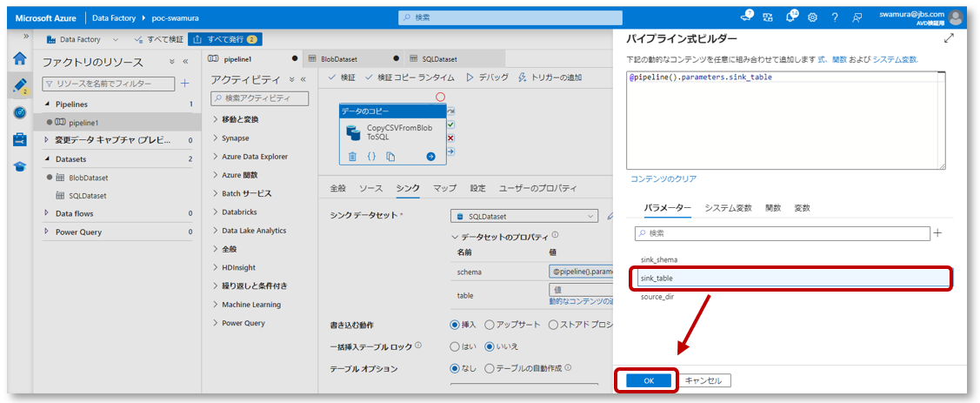The image size is (980, 403).
Task: Expand 変更データ キャプチャ tree node
Action: [48, 139]
